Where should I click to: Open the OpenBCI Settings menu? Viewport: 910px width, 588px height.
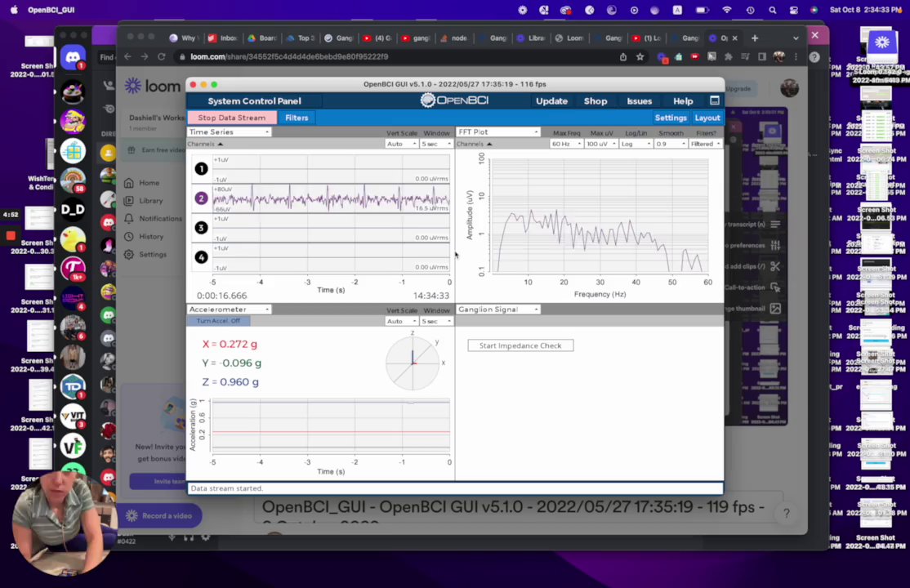(671, 118)
